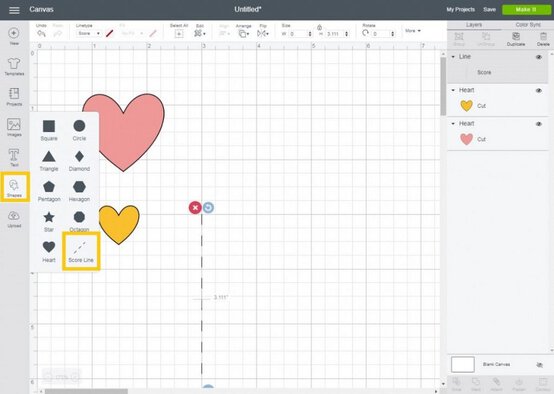Expand the More options dropdown
The image size is (554, 394).
pyautogui.click(x=413, y=31)
